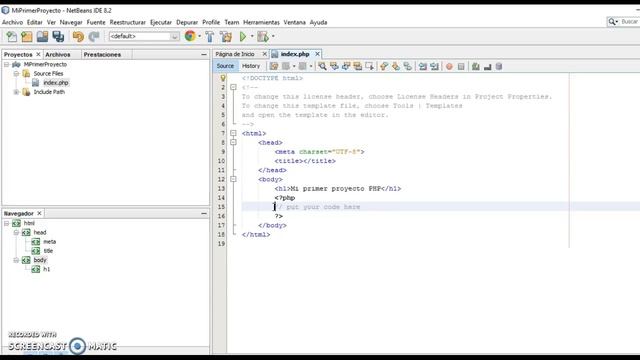Click the Build Project hammer icon

click(209, 36)
